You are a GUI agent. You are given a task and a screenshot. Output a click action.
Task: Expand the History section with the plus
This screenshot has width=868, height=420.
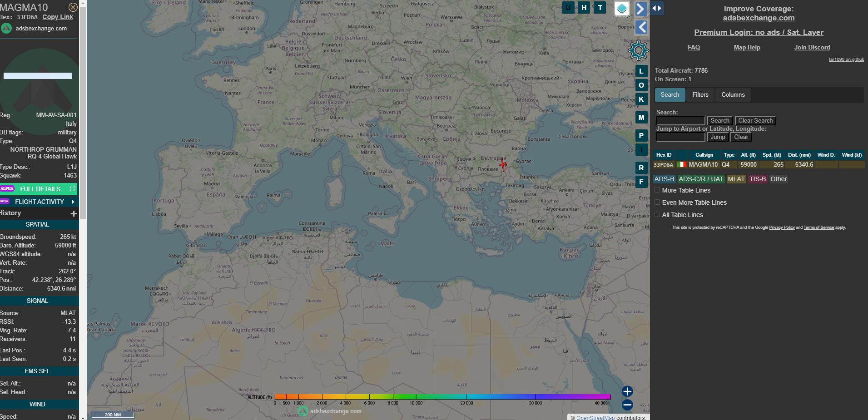pyautogui.click(x=74, y=213)
